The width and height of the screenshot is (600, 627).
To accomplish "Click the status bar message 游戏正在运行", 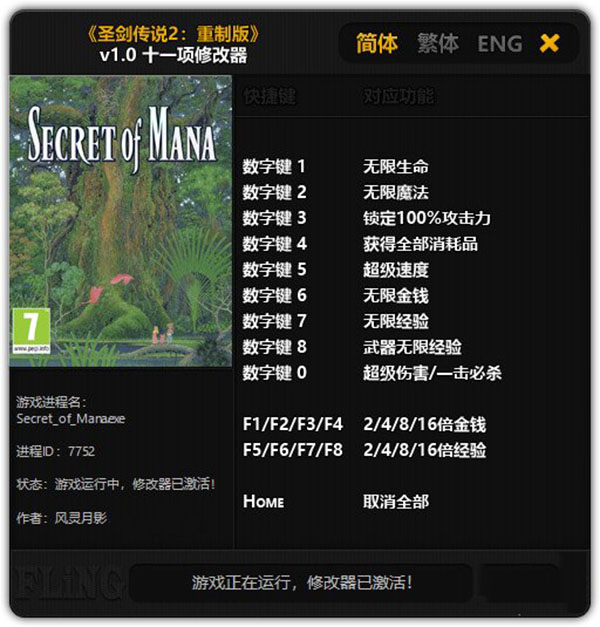I will pos(302,583).
